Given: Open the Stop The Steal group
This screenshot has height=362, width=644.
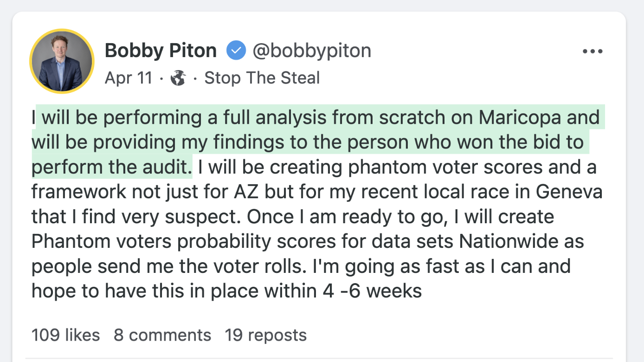Looking at the screenshot, I should 262,78.
